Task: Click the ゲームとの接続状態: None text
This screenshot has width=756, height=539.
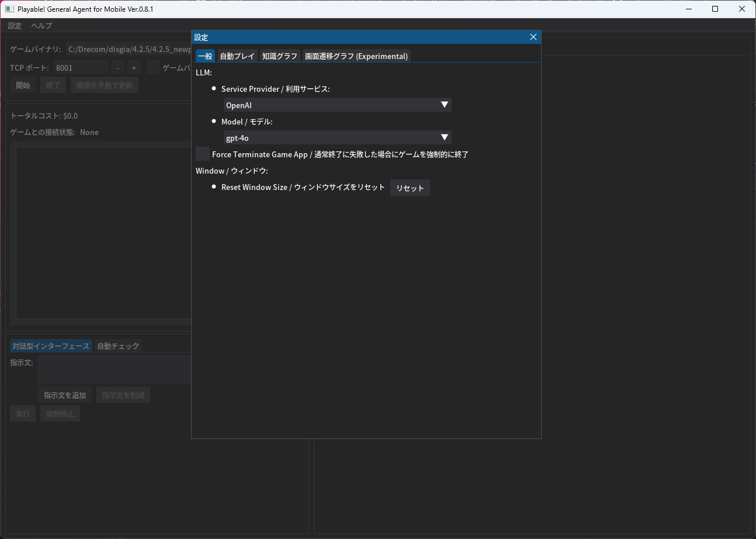Action: pyautogui.click(x=54, y=132)
